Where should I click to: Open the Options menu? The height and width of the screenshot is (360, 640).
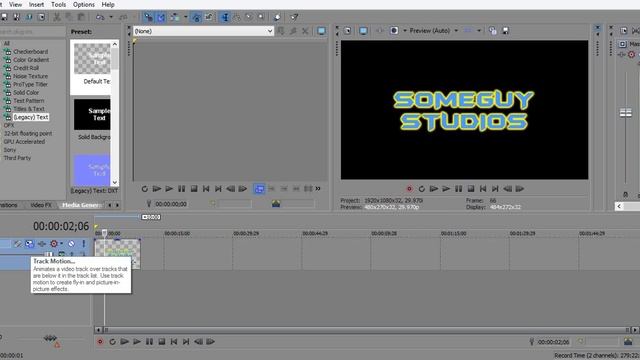pyautogui.click(x=84, y=4)
